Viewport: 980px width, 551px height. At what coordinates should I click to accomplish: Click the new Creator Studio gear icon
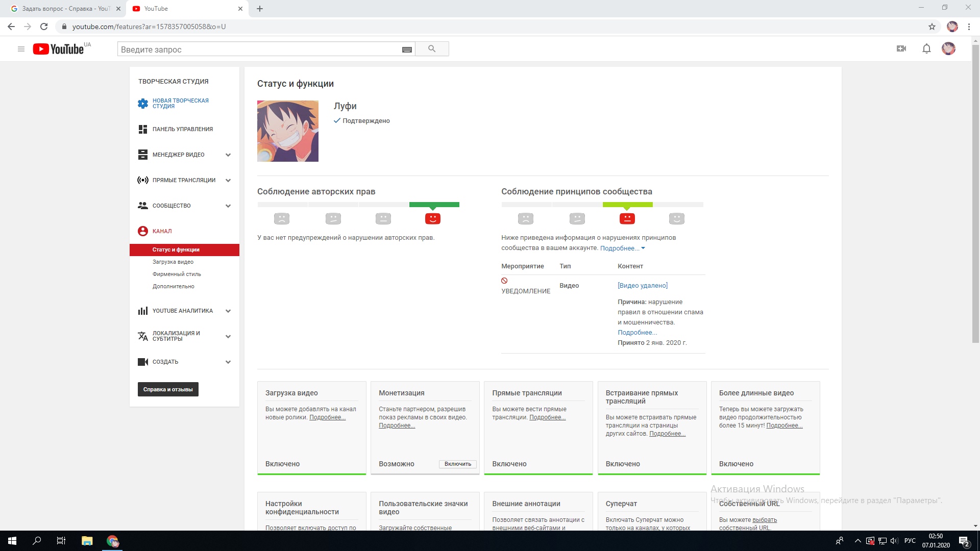pos(143,104)
